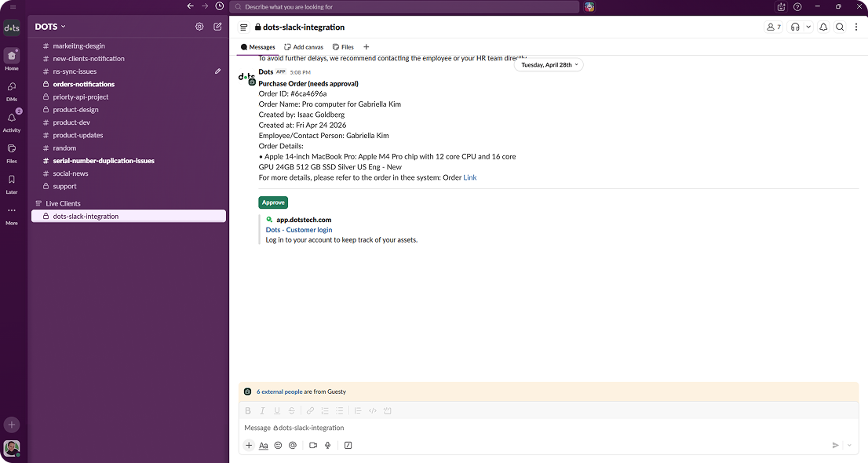868x463 pixels.
Task: Insert inline code formatting
Action: pos(373,410)
